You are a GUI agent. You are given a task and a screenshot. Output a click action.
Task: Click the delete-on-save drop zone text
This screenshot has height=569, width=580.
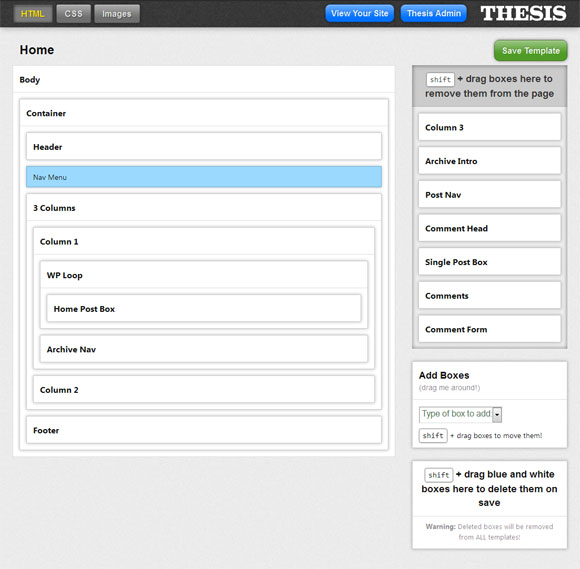coord(489,488)
